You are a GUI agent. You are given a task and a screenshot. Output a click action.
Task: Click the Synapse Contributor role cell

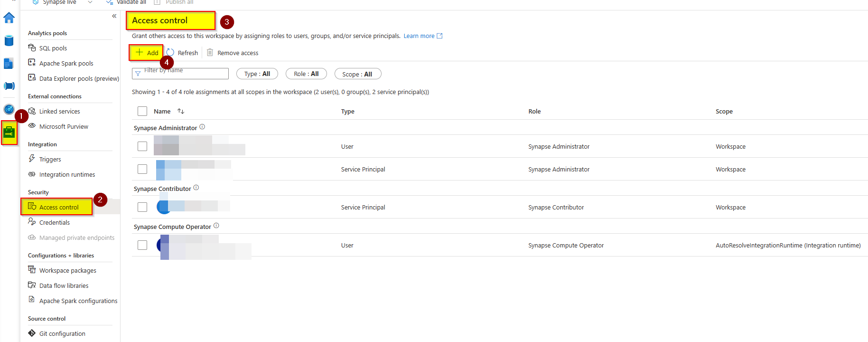(x=556, y=208)
